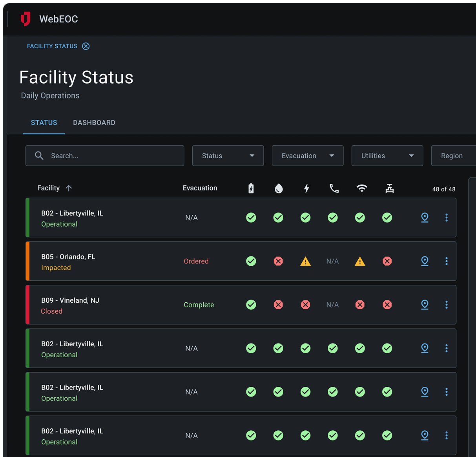Click the gas valve column icon
The image size is (476, 457).
click(x=389, y=188)
